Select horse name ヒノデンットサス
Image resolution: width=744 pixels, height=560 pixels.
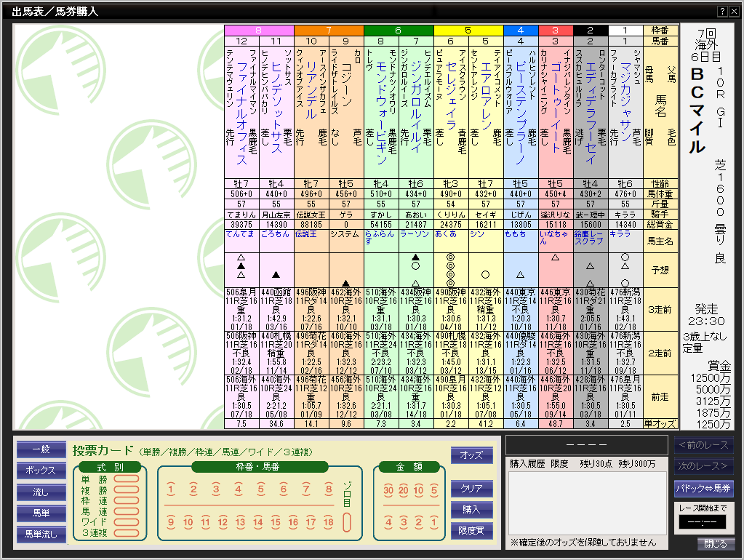pos(276,107)
